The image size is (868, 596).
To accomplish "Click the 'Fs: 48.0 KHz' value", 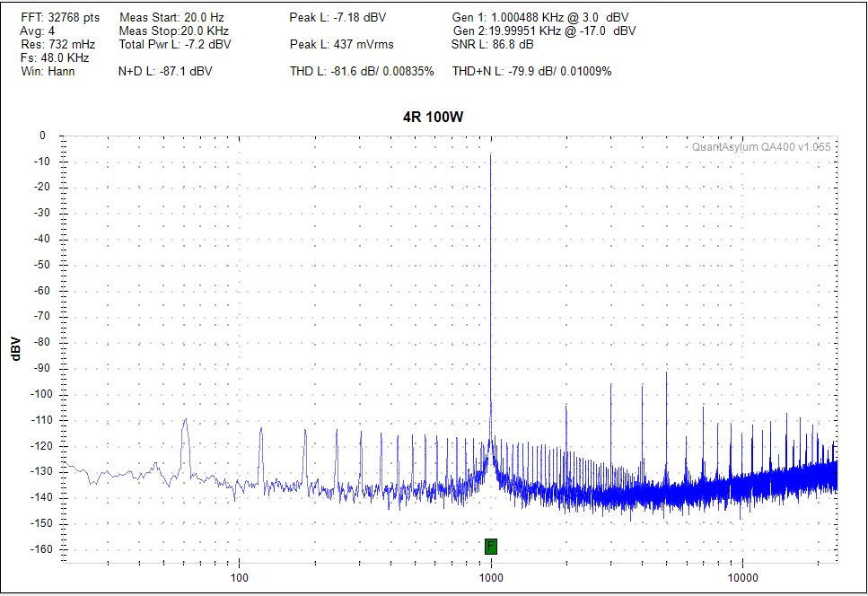I will [55, 58].
